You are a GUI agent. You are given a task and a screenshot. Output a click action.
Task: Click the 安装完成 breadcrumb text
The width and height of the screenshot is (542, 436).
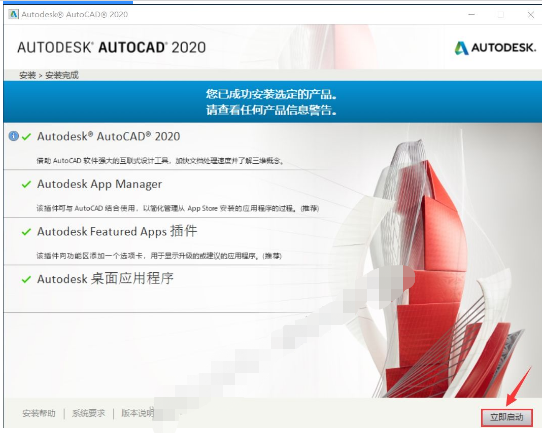pyautogui.click(x=62, y=75)
